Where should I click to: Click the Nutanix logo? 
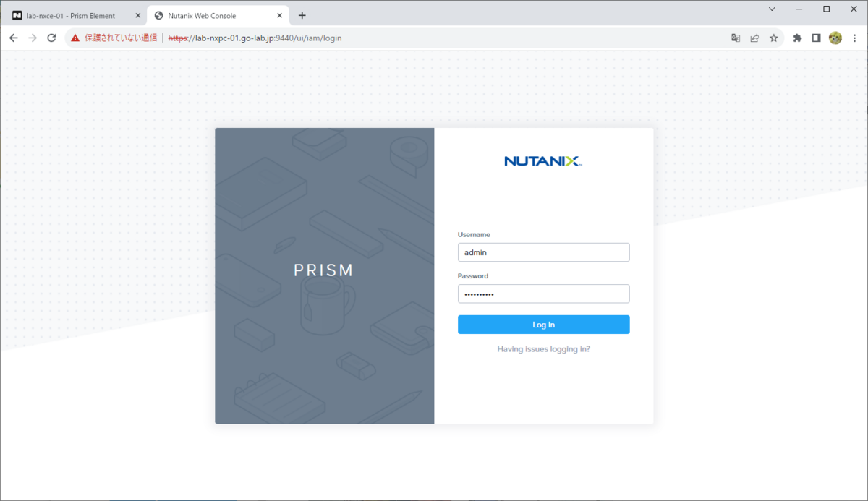coord(543,160)
